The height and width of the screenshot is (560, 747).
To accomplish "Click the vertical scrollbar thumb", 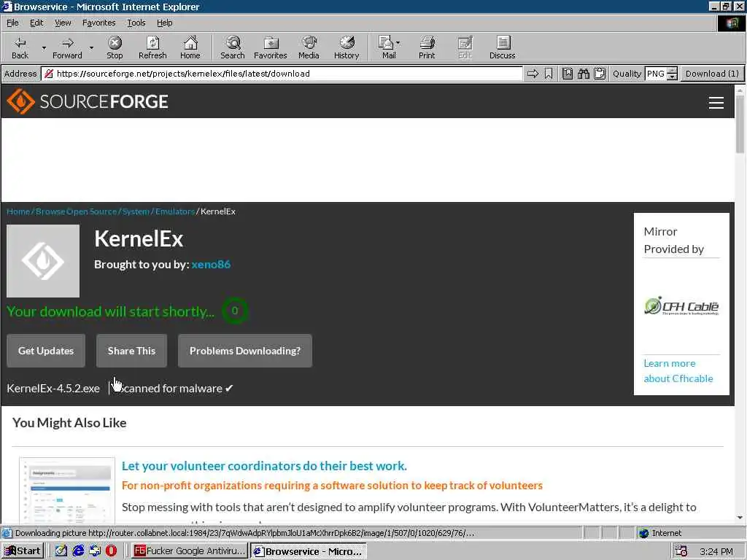I will 740,124.
